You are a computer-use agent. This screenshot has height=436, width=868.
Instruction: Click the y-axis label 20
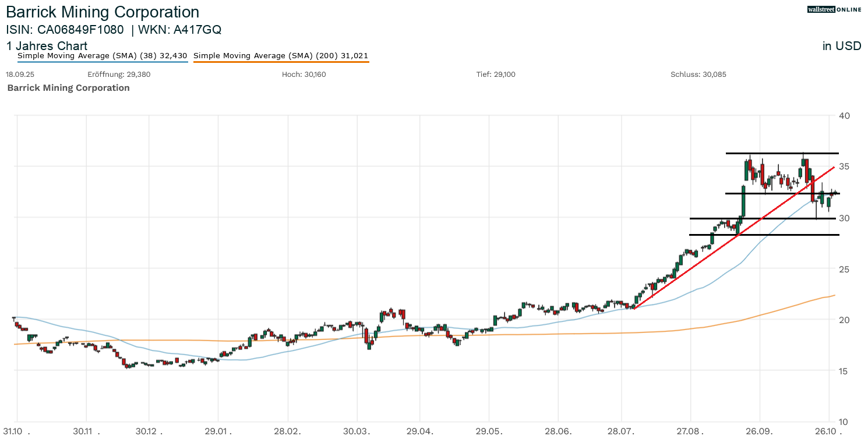(844, 320)
